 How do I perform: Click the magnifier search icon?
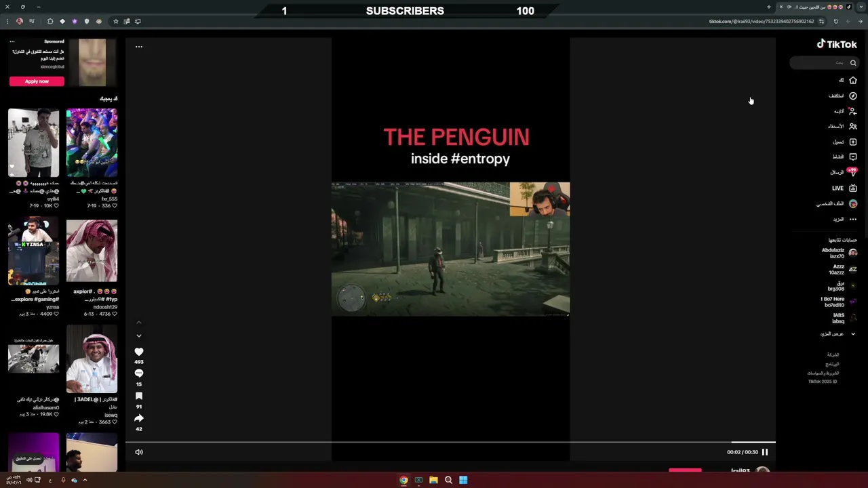tap(853, 62)
